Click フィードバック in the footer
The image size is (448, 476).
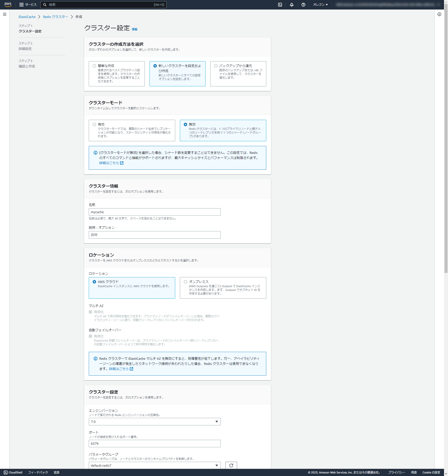coord(38,472)
